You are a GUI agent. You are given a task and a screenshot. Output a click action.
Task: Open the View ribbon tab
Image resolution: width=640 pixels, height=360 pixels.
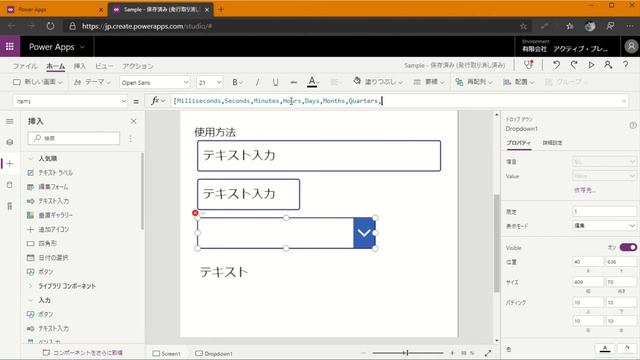point(104,66)
